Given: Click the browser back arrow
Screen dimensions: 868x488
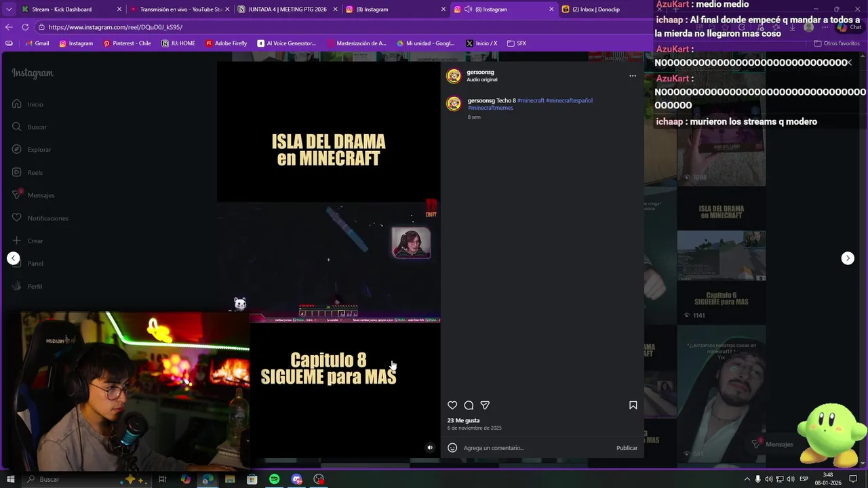Looking at the screenshot, I should pos(9,27).
